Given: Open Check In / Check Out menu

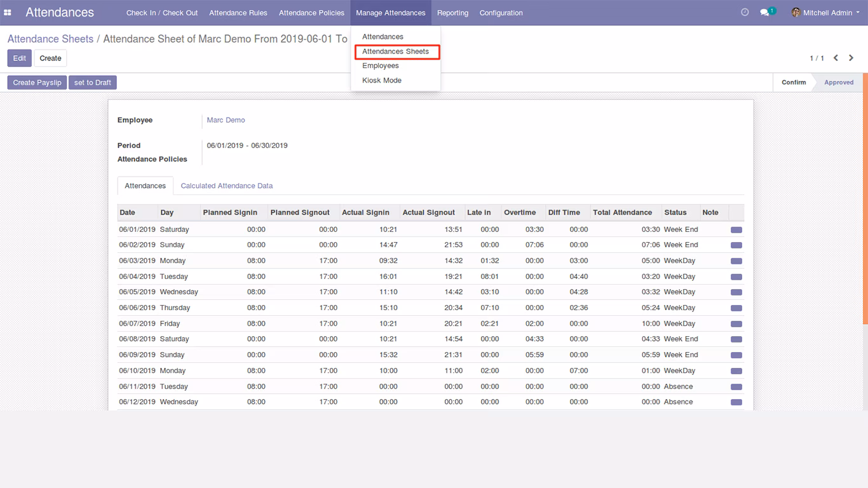Looking at the screenshot, I should [162, 13].
